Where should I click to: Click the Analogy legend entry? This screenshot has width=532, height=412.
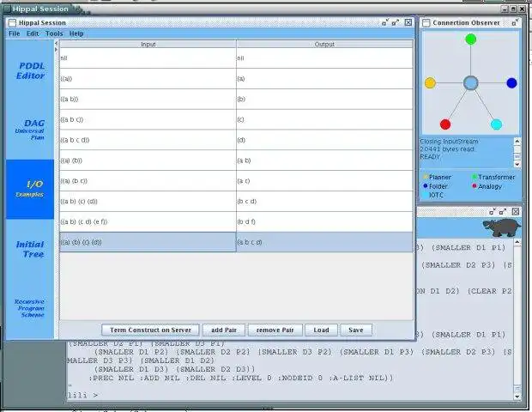tap(487, 186)
